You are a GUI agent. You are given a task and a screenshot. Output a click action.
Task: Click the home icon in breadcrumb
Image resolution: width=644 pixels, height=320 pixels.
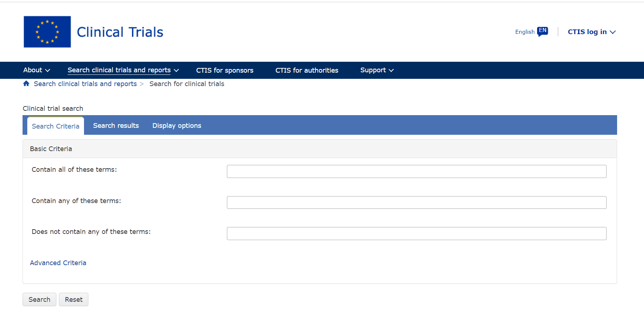pyautogui.click(x=26, y=84)
